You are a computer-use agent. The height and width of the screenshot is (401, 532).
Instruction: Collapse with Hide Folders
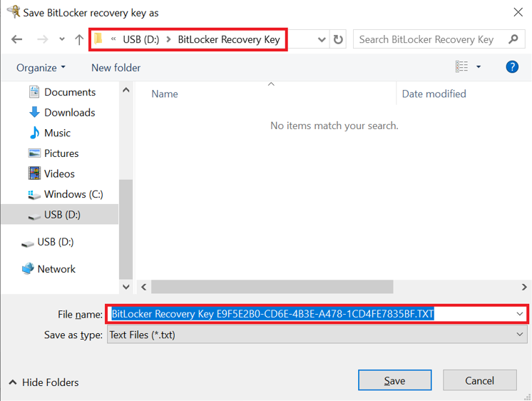coord(44,382)
